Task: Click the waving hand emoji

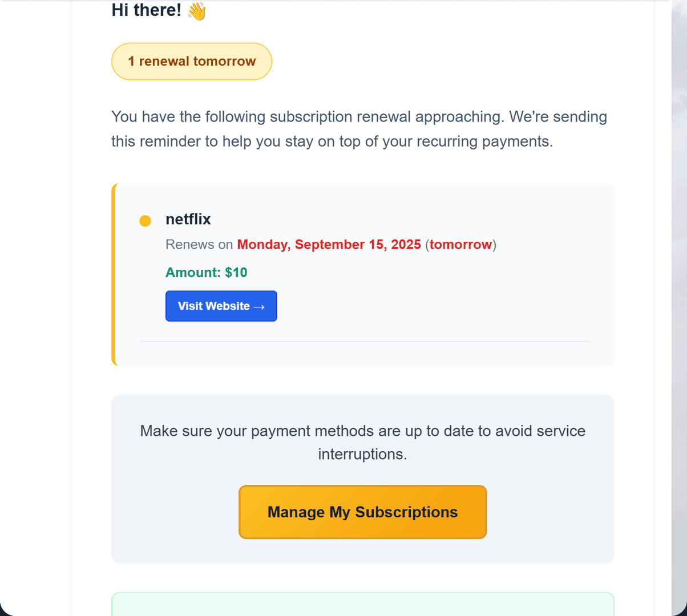Action: (196, 10)
